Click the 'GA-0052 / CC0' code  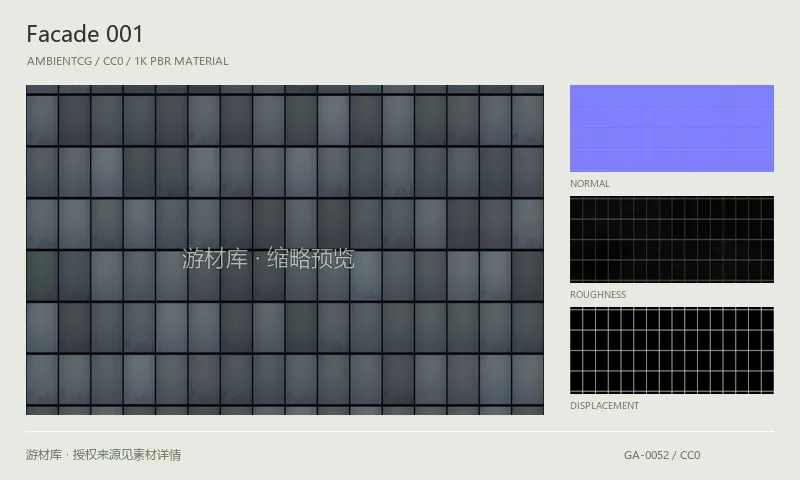[x=662, y=455]
